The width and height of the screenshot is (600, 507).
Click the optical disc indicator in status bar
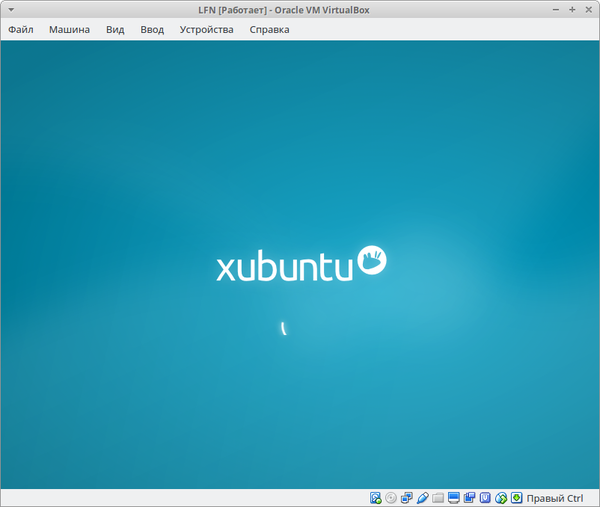pos(391,498)
